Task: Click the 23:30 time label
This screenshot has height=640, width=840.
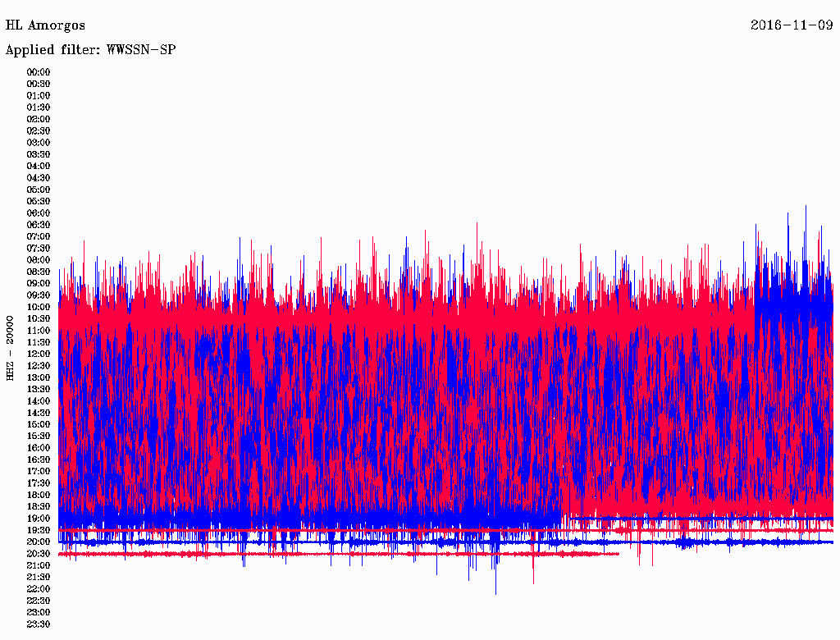Action: [39, 624]
